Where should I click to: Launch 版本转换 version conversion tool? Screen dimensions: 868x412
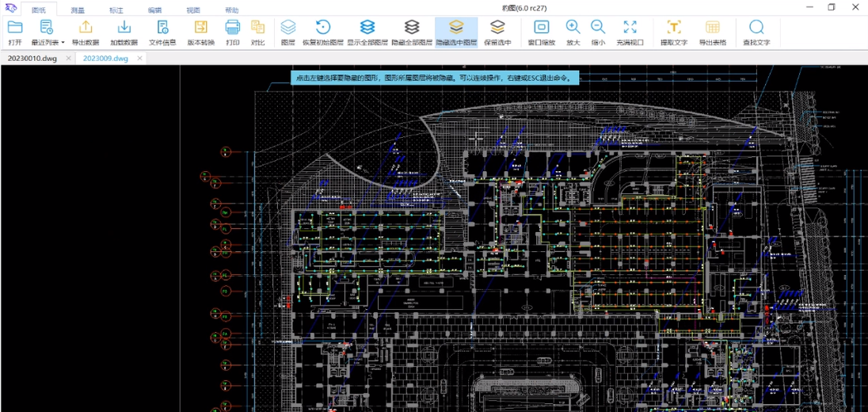[200, 29]
